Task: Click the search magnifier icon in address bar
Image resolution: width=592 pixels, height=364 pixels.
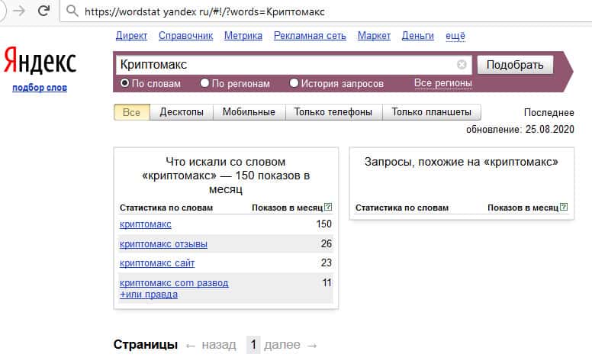Action: click(72, 11)
